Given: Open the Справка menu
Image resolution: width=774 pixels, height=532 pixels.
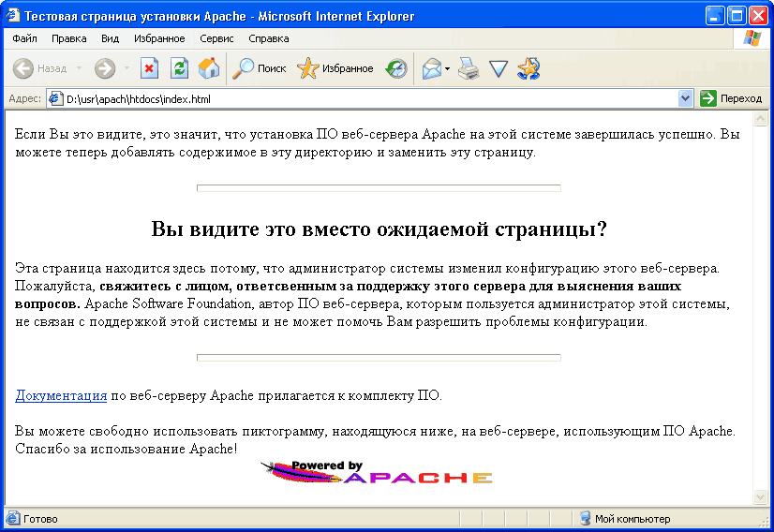Looking at the screenshot, I should 269,38.
